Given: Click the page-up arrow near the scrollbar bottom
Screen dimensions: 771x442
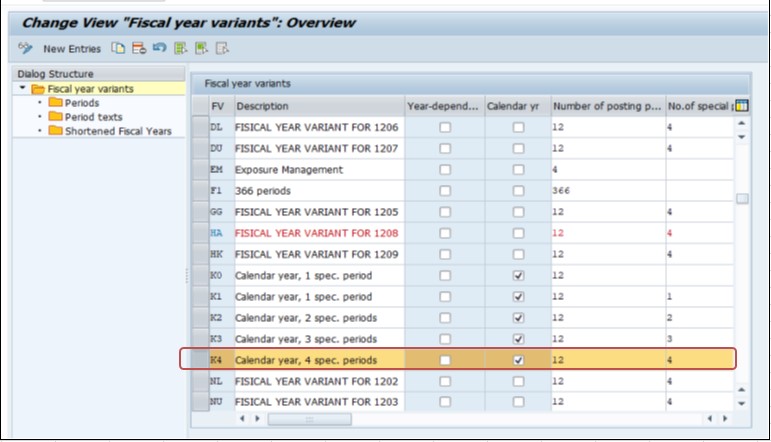Looking at the screenshot, I should (742, 389).
